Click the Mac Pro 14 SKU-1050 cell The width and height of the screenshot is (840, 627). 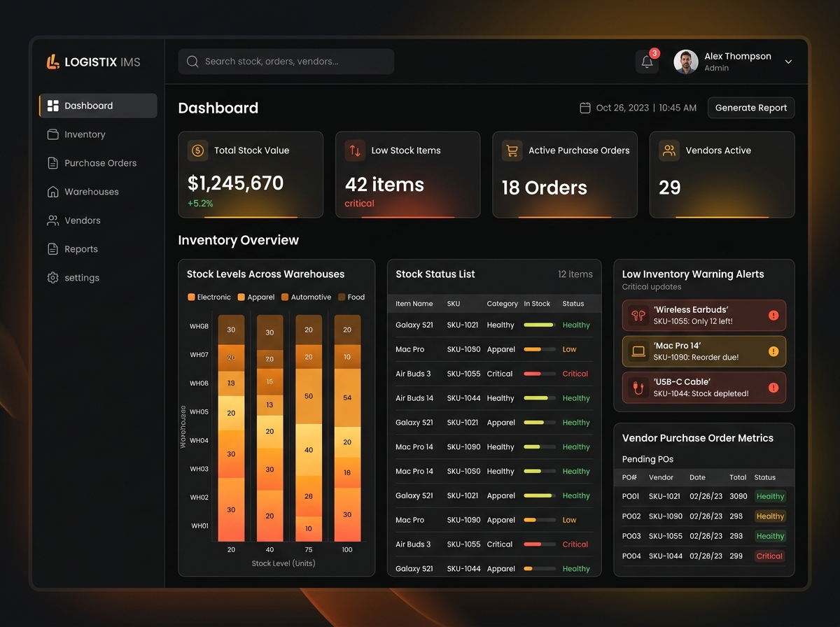pyautogui.click(x=464, y=472)
